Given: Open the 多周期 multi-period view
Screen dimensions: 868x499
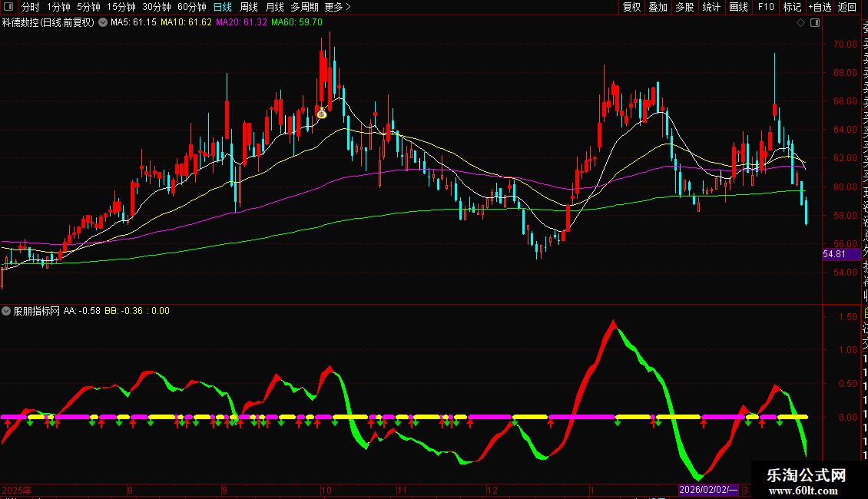Looking at the screenshot, I should pyautogui.click(x=304, y=7).
